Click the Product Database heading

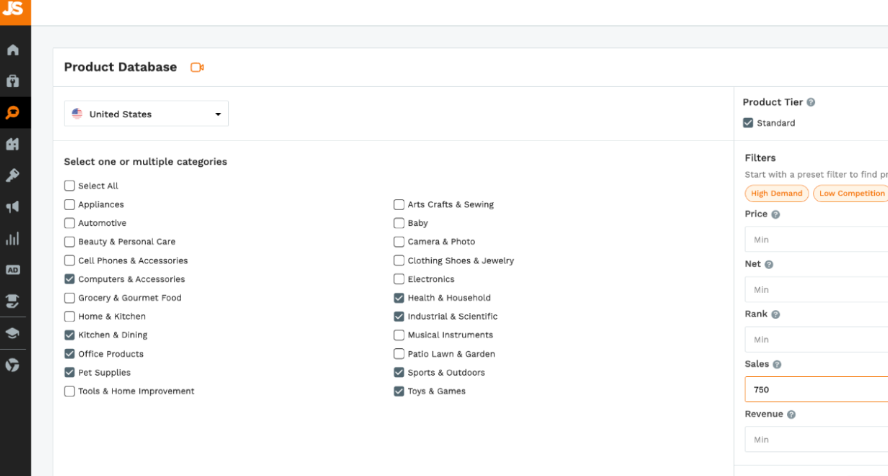click(120, 67)
